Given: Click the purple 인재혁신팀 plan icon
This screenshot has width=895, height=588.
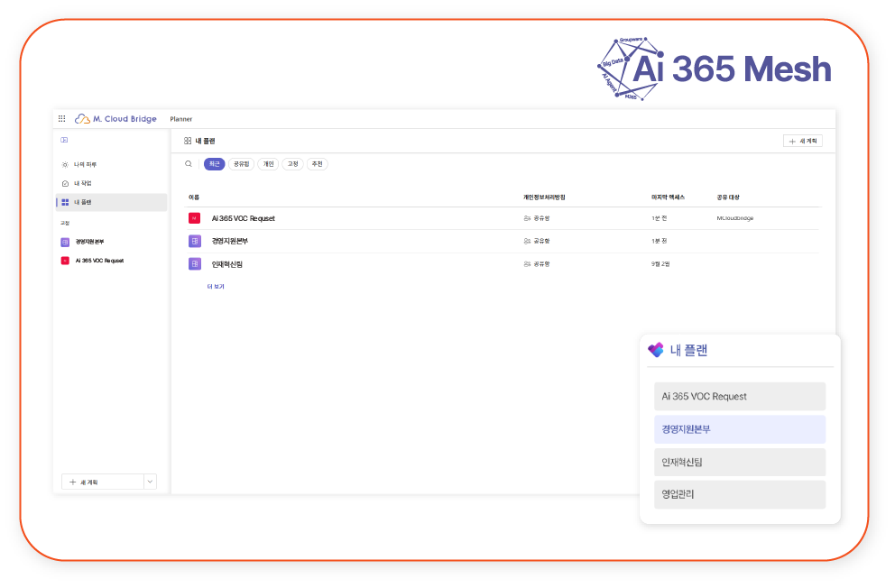Looking at the screenshot, I should 194,264.
